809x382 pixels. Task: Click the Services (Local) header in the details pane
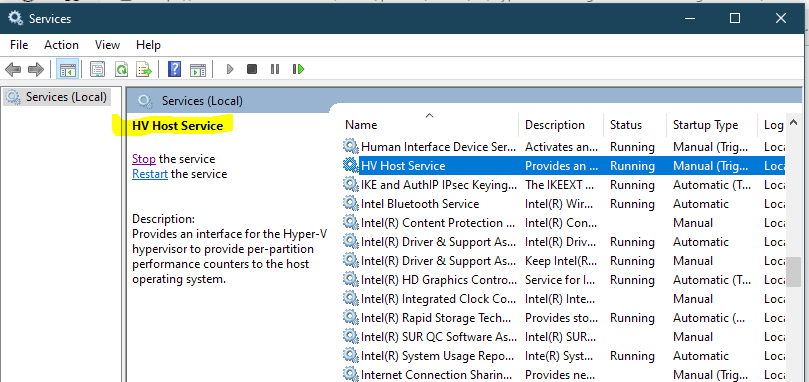click(x=202, y=101)
